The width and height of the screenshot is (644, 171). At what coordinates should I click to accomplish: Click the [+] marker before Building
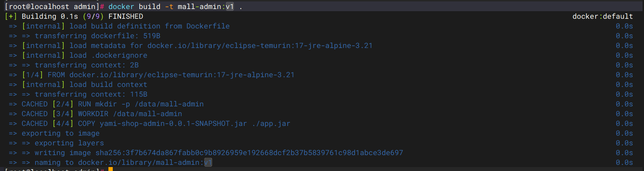point(11,16)
